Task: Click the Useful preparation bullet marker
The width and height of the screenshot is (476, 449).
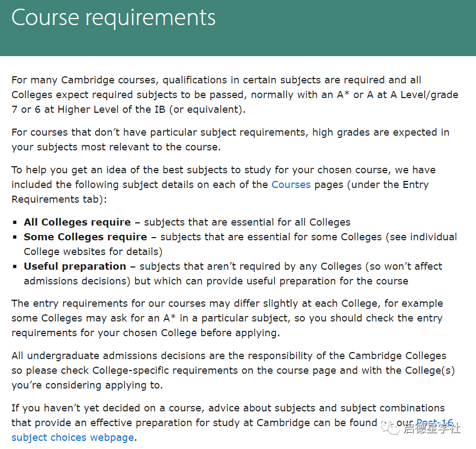Action: click(15, 266)
